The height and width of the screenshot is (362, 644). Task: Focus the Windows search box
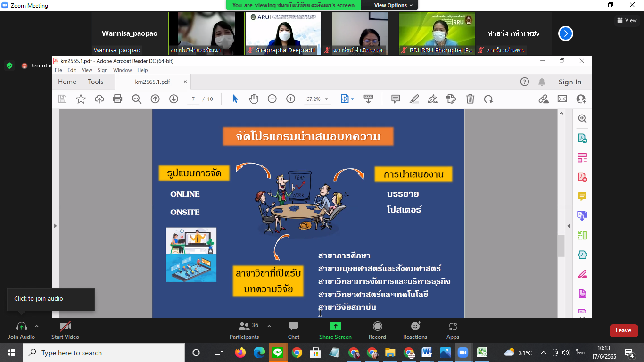(x=104, y=353)
